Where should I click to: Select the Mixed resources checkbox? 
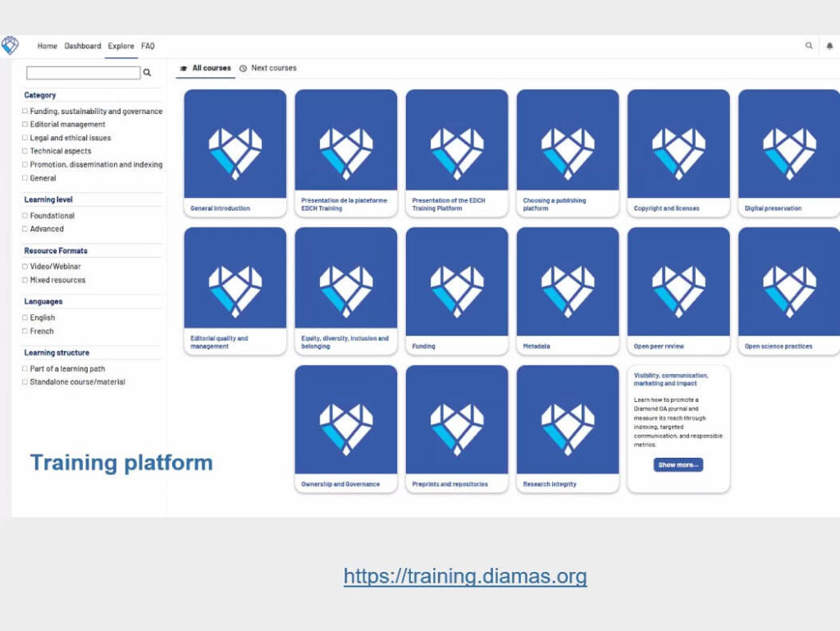pyautogui.click(x=25, y=280)
